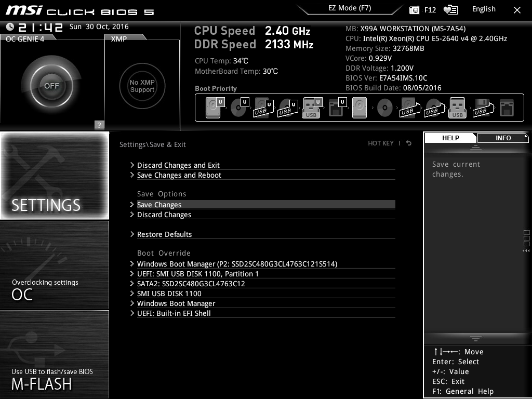Select the legacy network boot icon

click(x=507, y=108)
